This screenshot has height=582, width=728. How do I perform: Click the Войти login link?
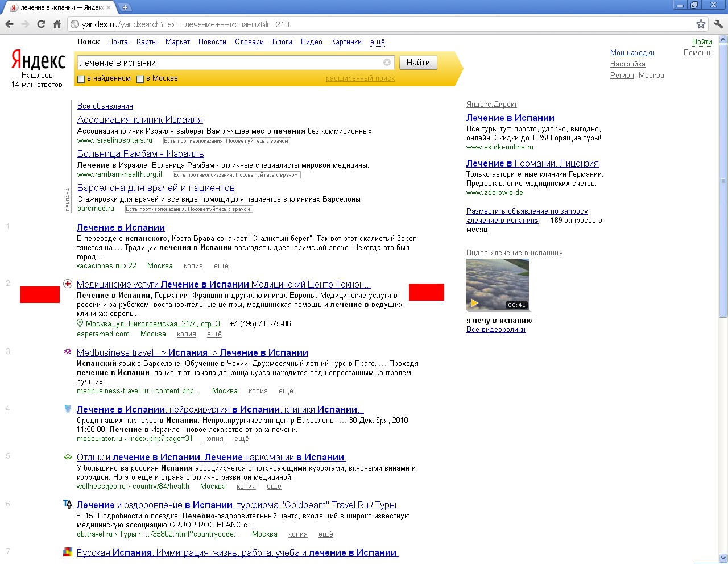(x=702, y=41)
